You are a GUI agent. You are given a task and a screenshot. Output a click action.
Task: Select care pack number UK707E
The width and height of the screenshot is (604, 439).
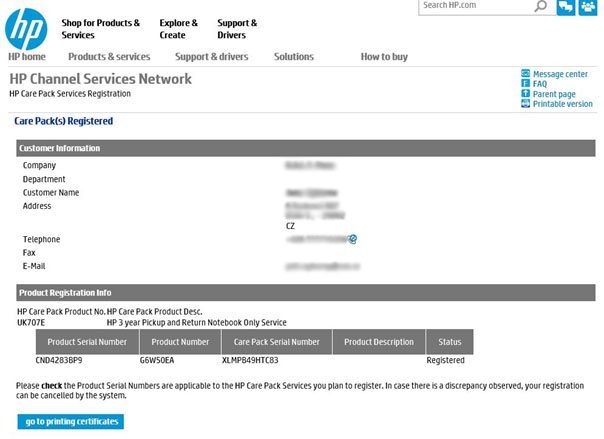(31, 323)
